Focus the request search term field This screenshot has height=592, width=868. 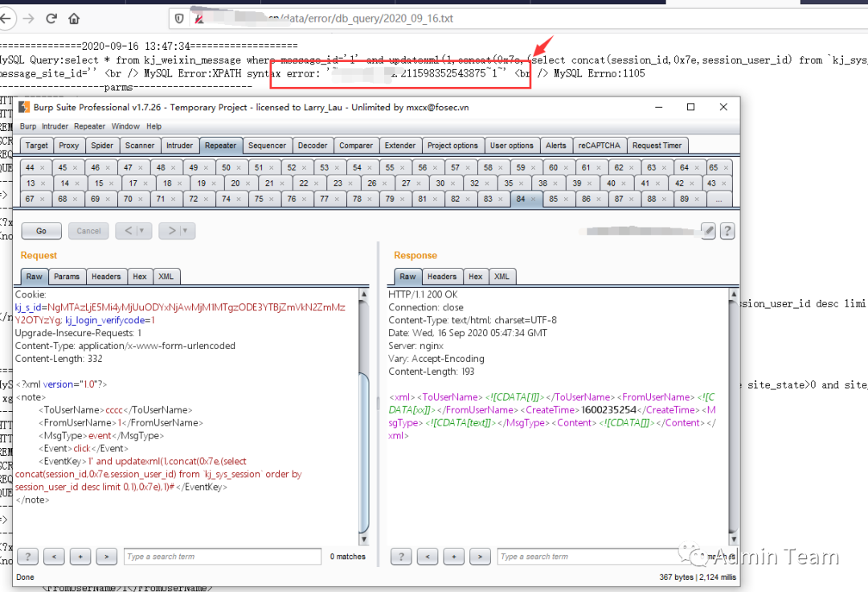point(223,556)
